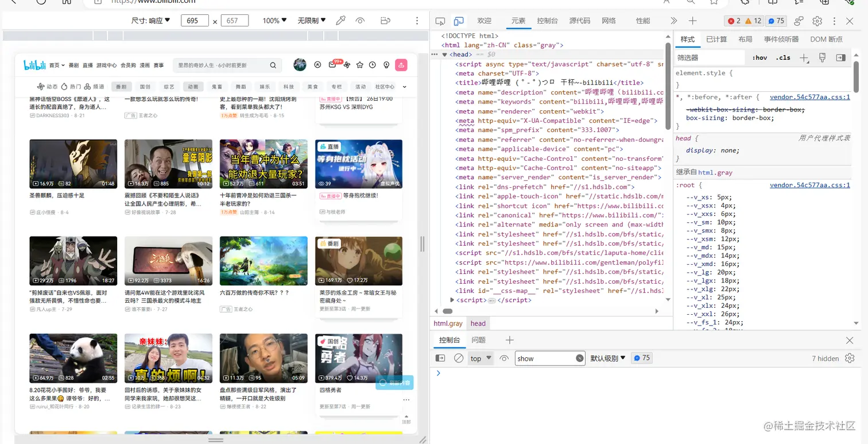Click the console live expression eye icon
This screenshot has width=868, height=444.
(x=504, y=358)
